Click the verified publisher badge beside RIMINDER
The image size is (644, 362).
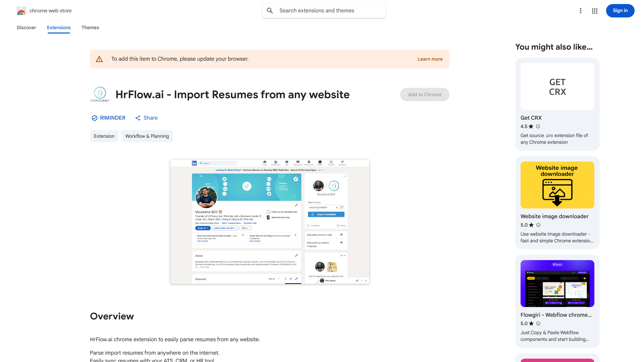pos(95,118)
